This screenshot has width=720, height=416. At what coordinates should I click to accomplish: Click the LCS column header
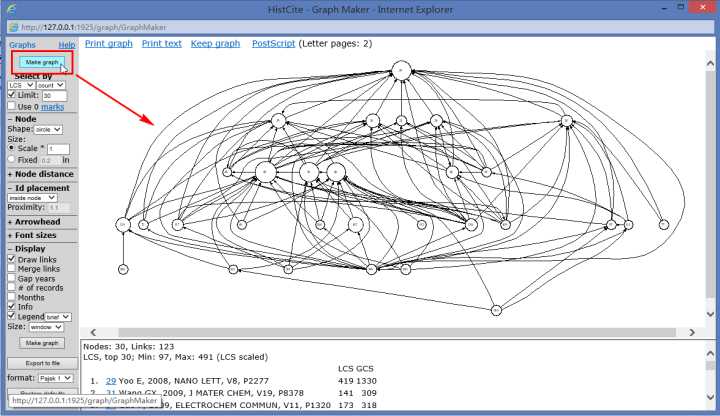[x=345, y=369]
